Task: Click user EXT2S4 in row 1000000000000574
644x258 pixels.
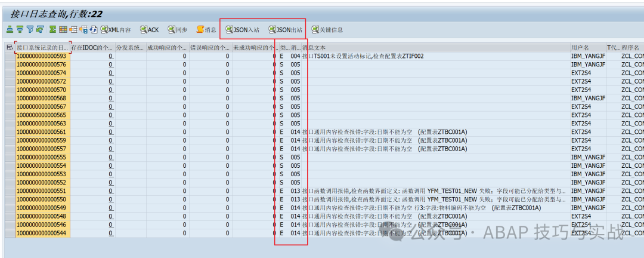Action: pos(581,73)
